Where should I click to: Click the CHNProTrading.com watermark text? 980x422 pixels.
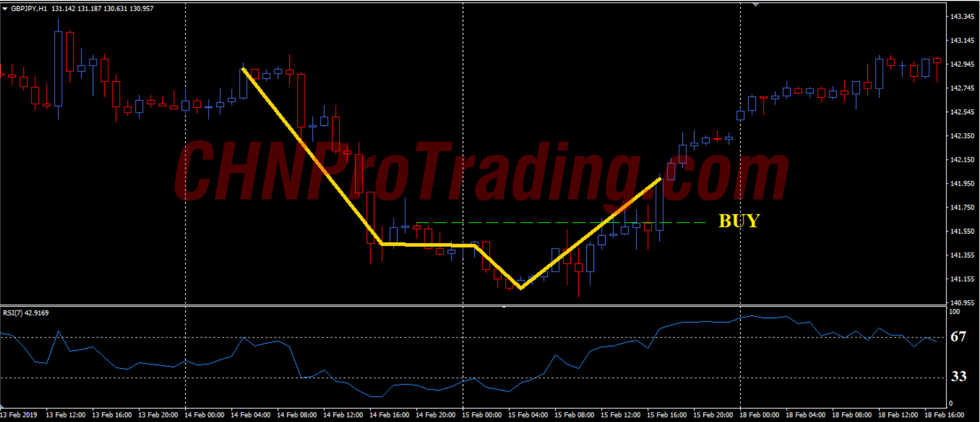pyautogui.click(x=481, y=171)
